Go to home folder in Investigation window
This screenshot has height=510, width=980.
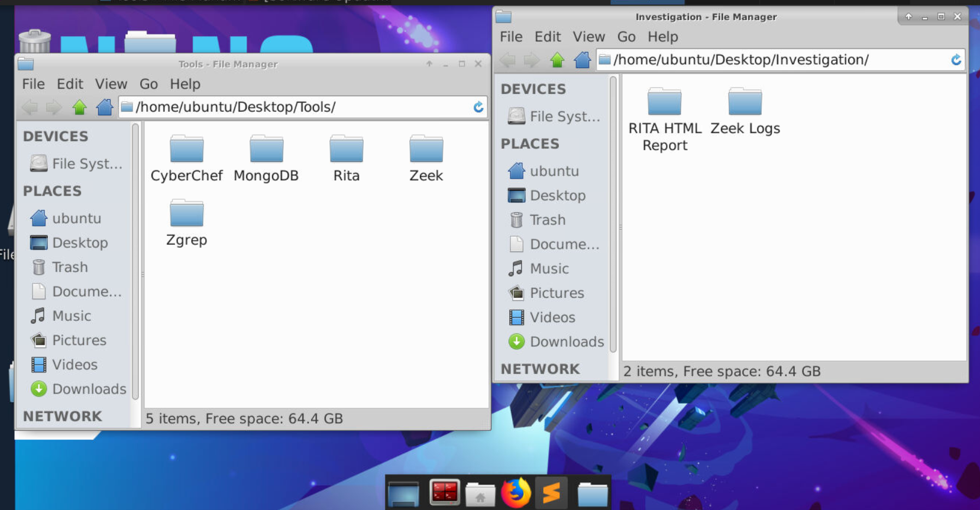click(583, 60)
